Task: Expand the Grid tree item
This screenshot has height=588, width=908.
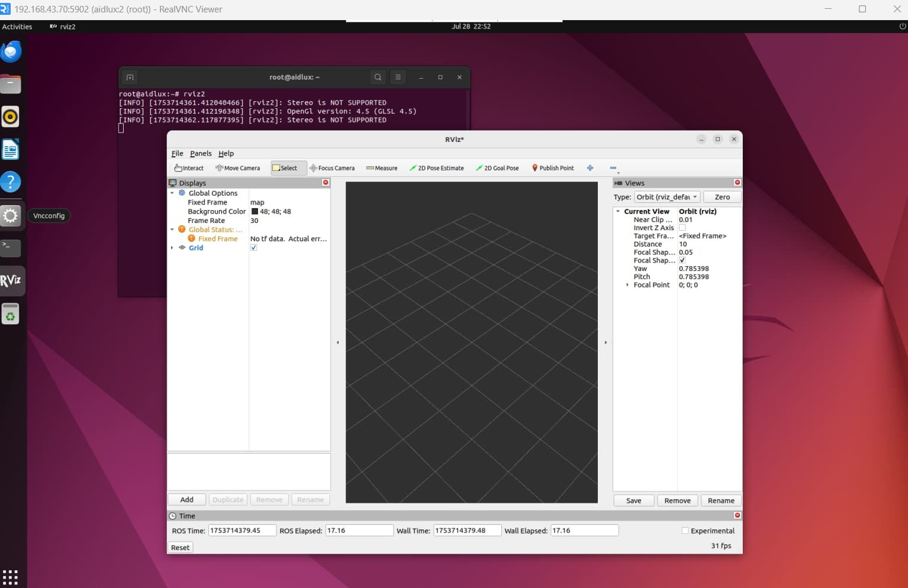Action: coord(172,248)
